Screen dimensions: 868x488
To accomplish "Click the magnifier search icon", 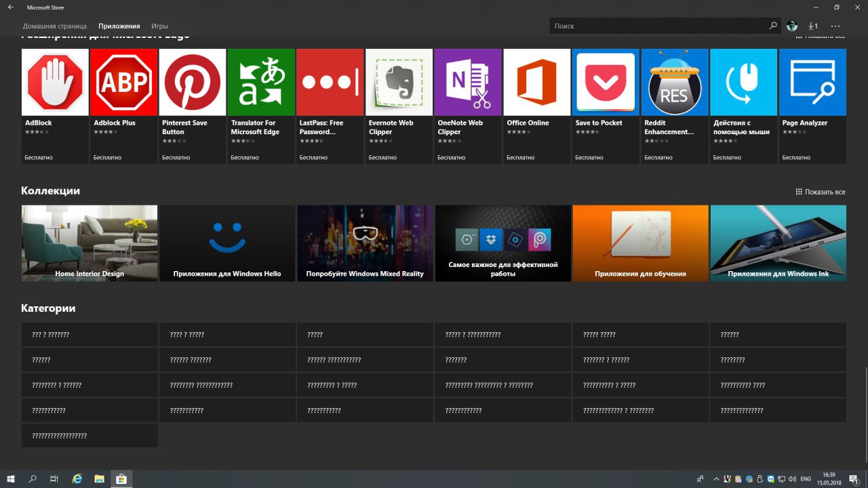I will coord(773,26).
